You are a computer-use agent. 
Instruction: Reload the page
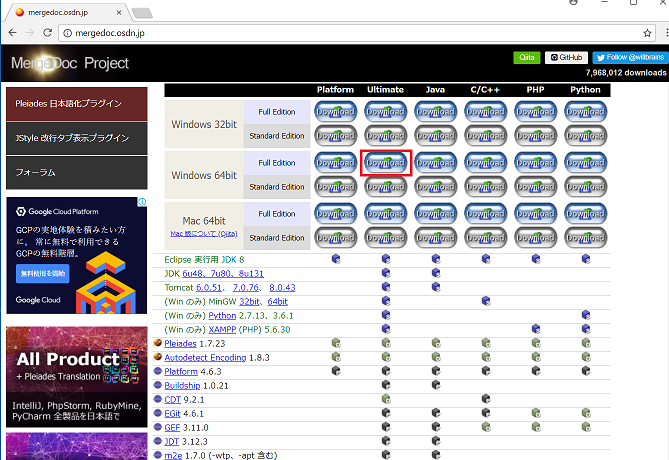(x=47, y=33)
